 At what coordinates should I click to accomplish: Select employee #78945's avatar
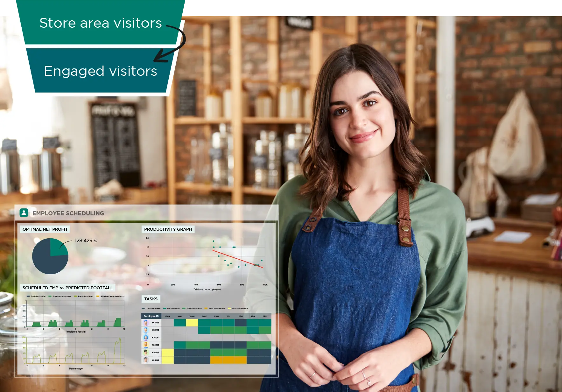pyautogui.click(x=146, y=330)
